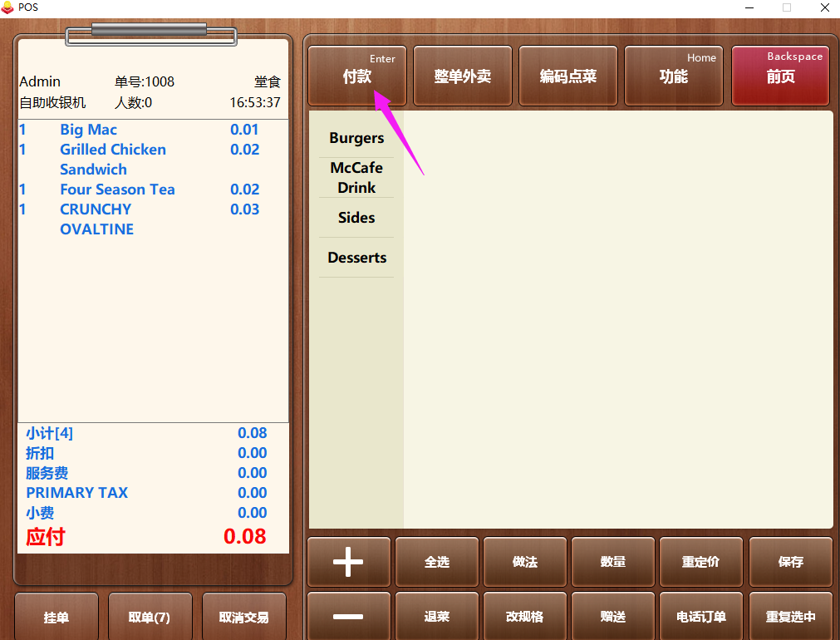Click 数量 quantity button
Screen dimensions: 840x640
click(613, 562)
